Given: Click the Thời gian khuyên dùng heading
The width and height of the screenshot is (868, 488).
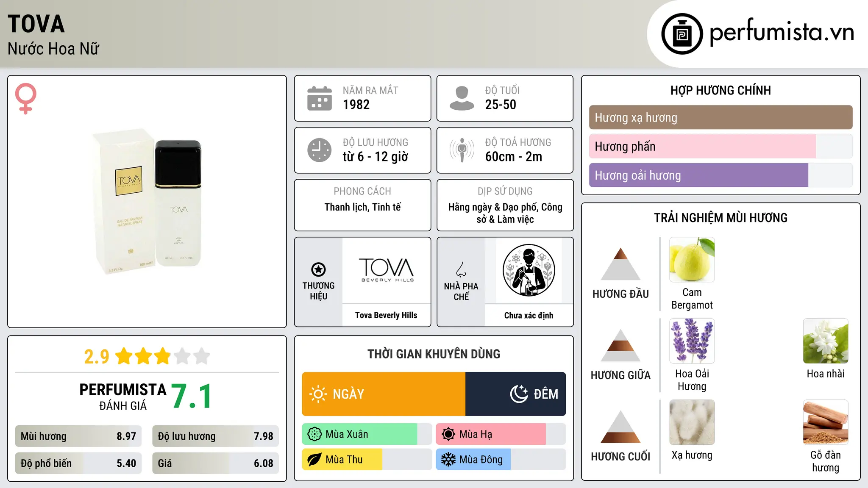Looking at the screenshot, I should (434, 354).
